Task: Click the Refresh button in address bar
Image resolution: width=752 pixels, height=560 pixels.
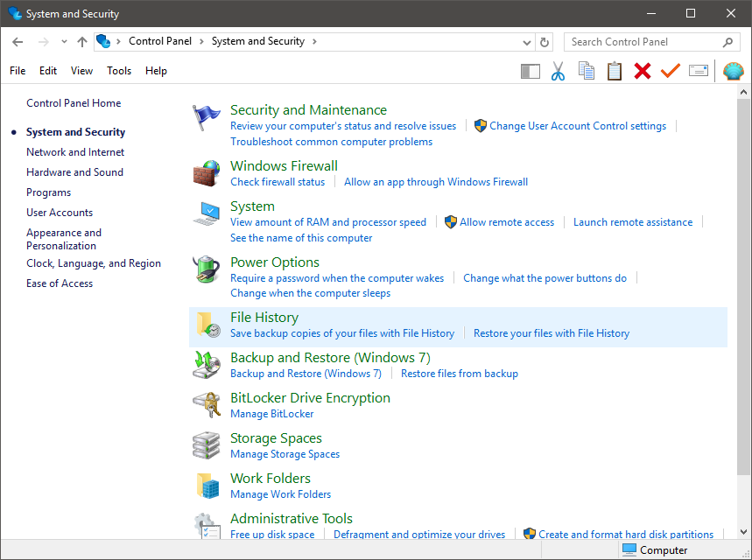Action: point(545,42)
